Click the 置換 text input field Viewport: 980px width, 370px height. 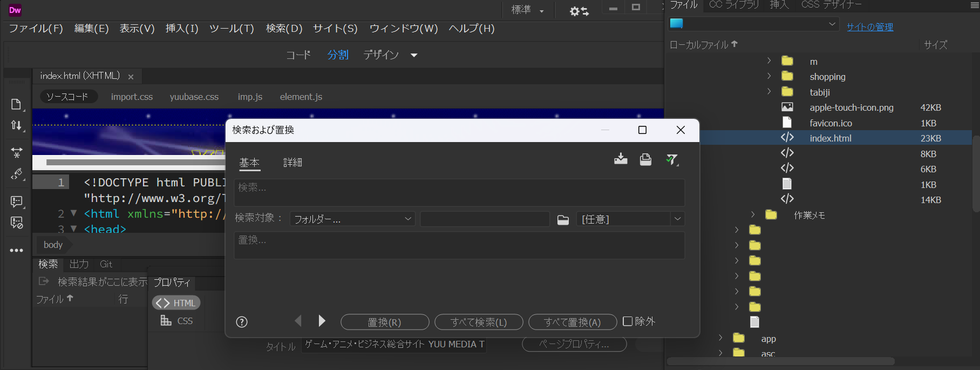point(459,245)
